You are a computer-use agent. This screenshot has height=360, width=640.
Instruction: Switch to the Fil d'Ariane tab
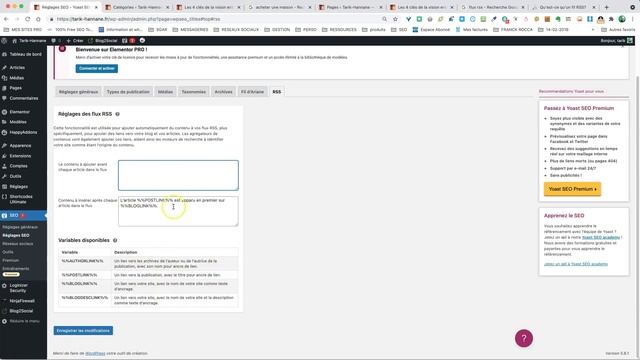pos(252,92)
